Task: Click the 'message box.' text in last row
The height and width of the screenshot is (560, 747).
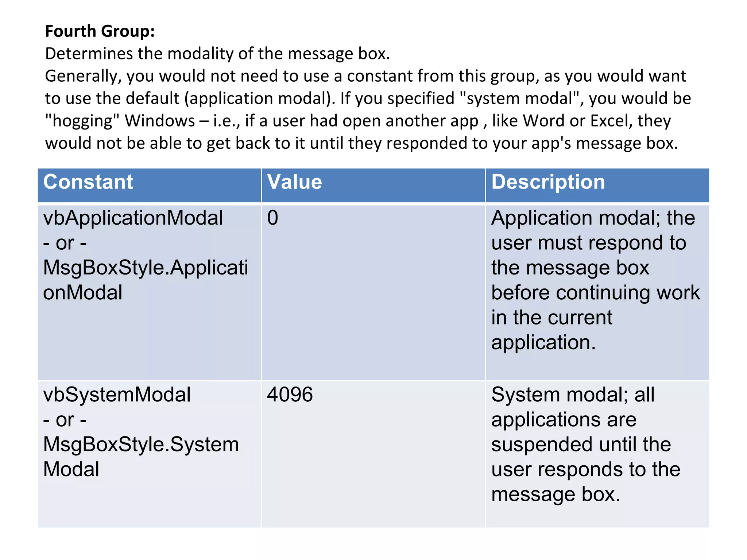Action: 555,495
